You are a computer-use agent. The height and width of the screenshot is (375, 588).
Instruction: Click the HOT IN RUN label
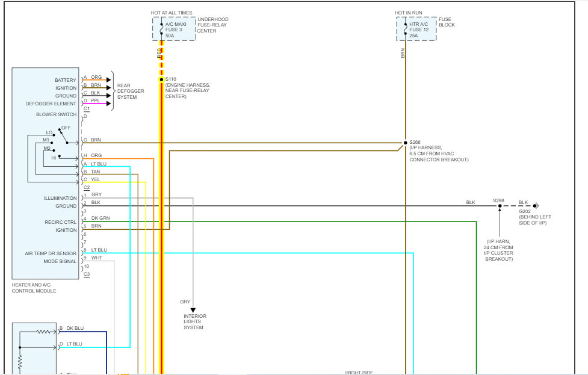point(409,13)
